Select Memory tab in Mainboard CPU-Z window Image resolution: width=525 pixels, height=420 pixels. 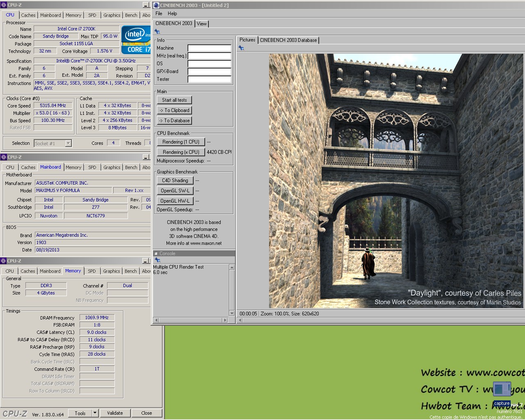click(73, 167)
